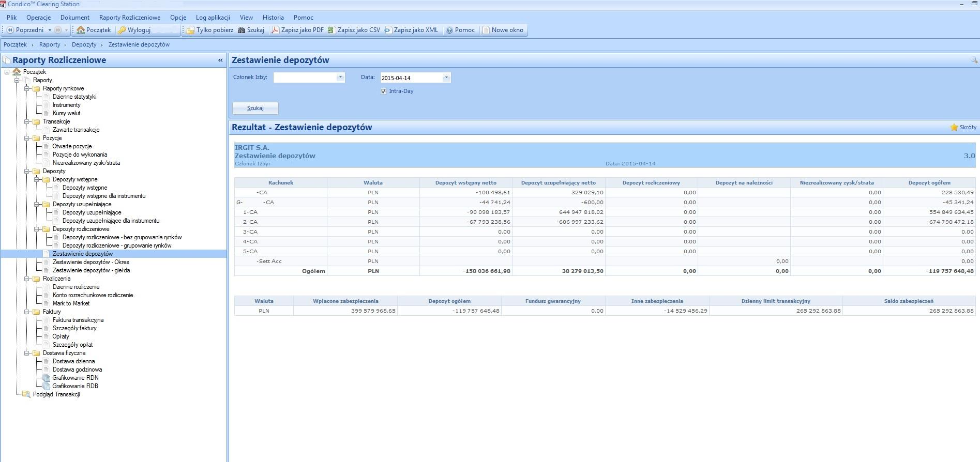Click Depozyty in the breadcrumb
The height and width of the screenshot is (462, 980).
(84, 44)
